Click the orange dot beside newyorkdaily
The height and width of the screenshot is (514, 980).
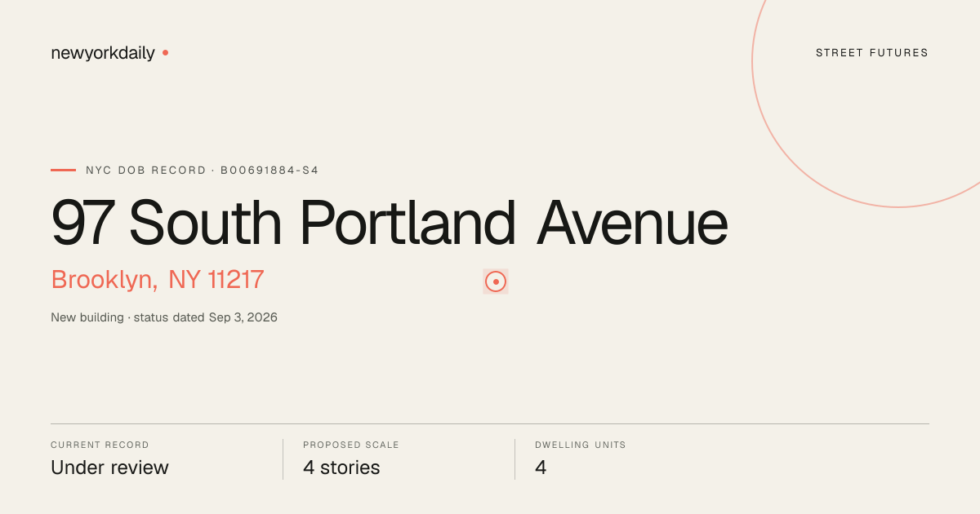[x=165, y=52]
